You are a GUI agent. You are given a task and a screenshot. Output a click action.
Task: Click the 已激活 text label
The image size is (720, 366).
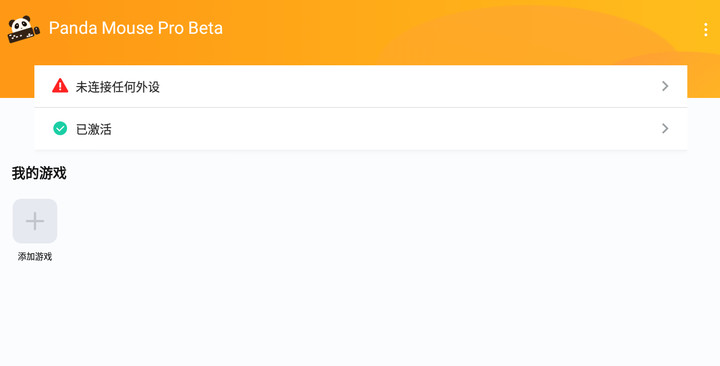[x=94, y=130]
